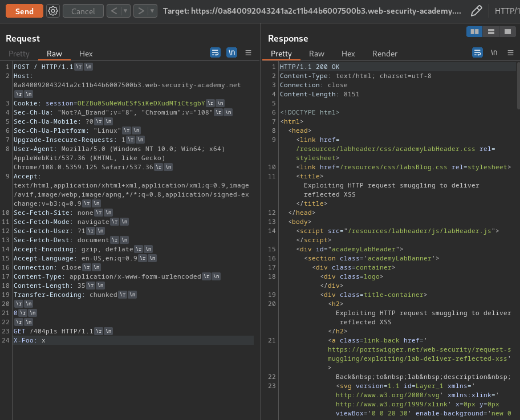The image size is (520, 420).
Task: Click the orange Send button
Action: [x=25, y=11]
